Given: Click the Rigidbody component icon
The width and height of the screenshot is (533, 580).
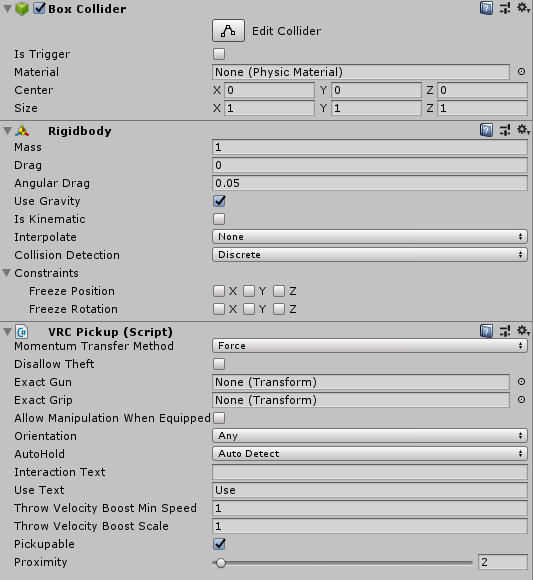Looking at the screenshot, I should click(x=22, y=131).
